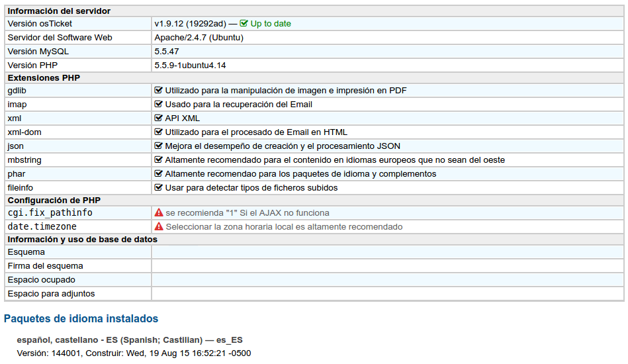This screenshot has width=628, height=364.
Task: Click the Extensiones PHP section header
Action: pyautogui.click(x=44, y=77)
